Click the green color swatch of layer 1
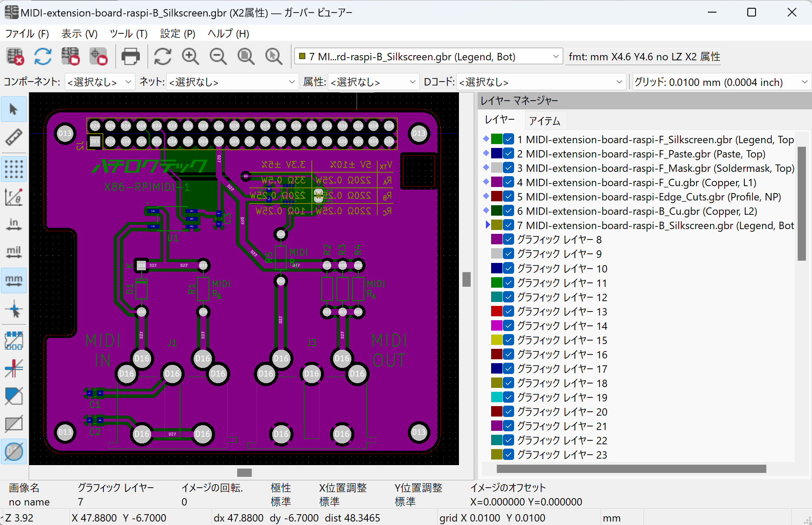Image resolution: width=812 pixels, height=525 pixels. point(496,139)
